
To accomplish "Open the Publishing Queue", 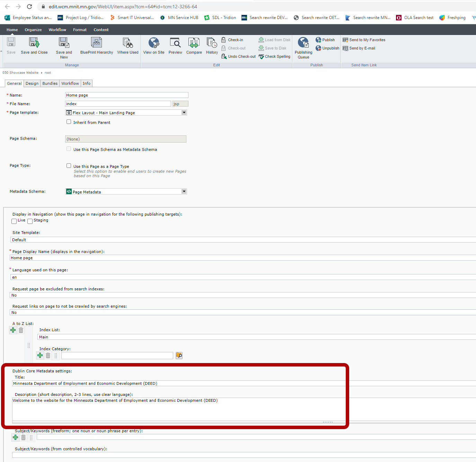I will tap(303, 43).
